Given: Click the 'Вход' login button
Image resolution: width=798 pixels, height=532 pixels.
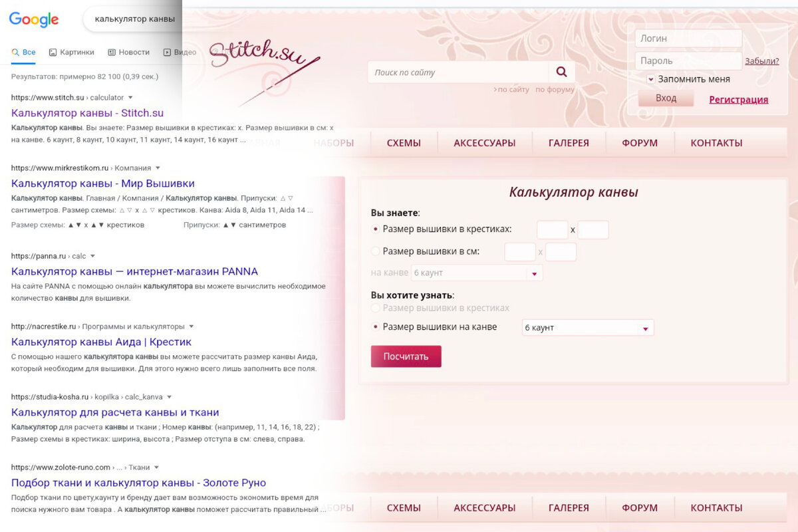Looking at the screenshot, I should point(666,98).
